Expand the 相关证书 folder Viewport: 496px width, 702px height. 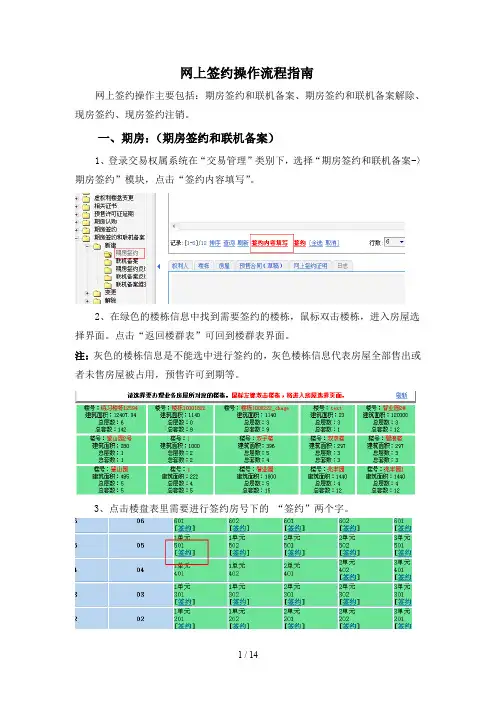pos(77,206)
